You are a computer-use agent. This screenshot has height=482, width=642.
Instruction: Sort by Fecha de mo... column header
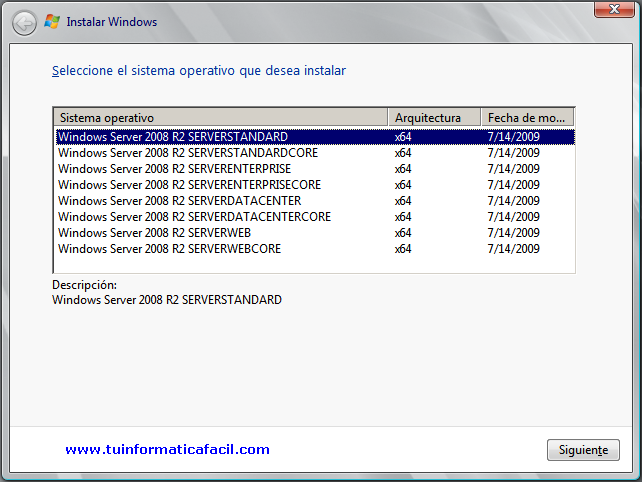(x=527, y=118)
